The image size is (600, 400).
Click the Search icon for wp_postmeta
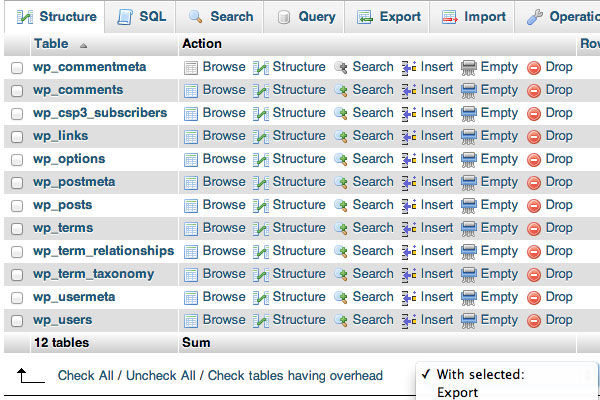coord(341,183)
